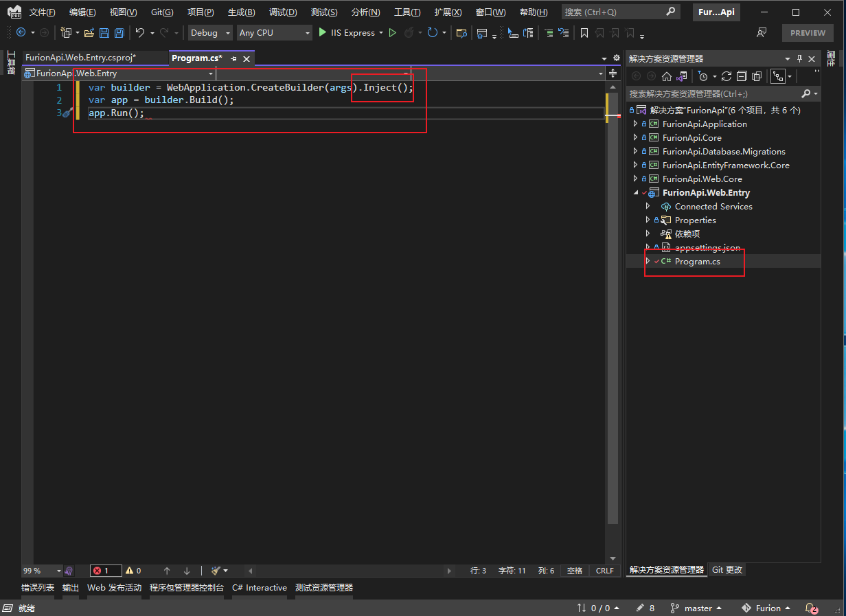846x616 pixels.
Task: Click the Save All toolbar icon
Action: coord(119,33)
